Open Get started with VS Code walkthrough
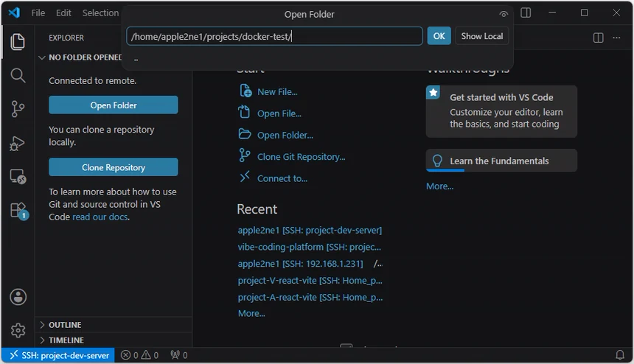 (501, 111)
